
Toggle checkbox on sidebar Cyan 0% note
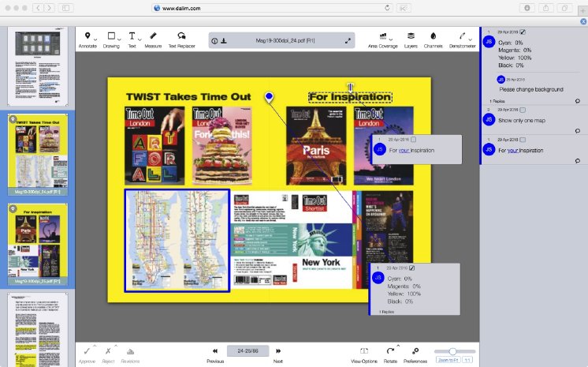[523, 32]
